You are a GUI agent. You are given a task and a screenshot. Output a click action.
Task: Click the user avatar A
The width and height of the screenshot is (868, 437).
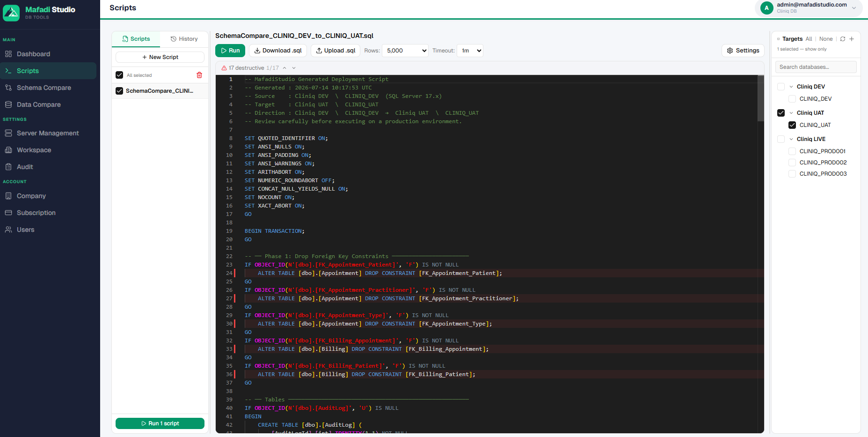pyautogui.click(x=767, y=8)
